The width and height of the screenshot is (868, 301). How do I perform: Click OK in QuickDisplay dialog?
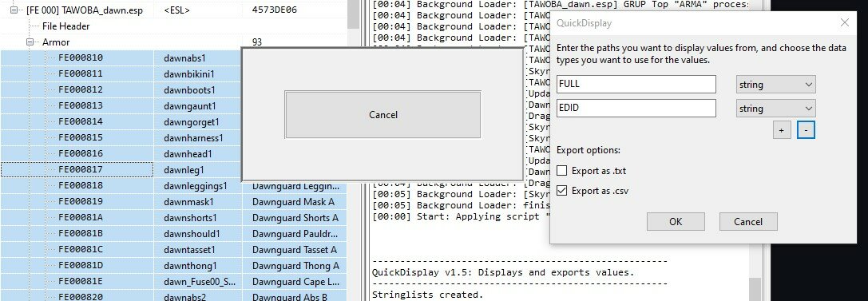coord(676,222)
